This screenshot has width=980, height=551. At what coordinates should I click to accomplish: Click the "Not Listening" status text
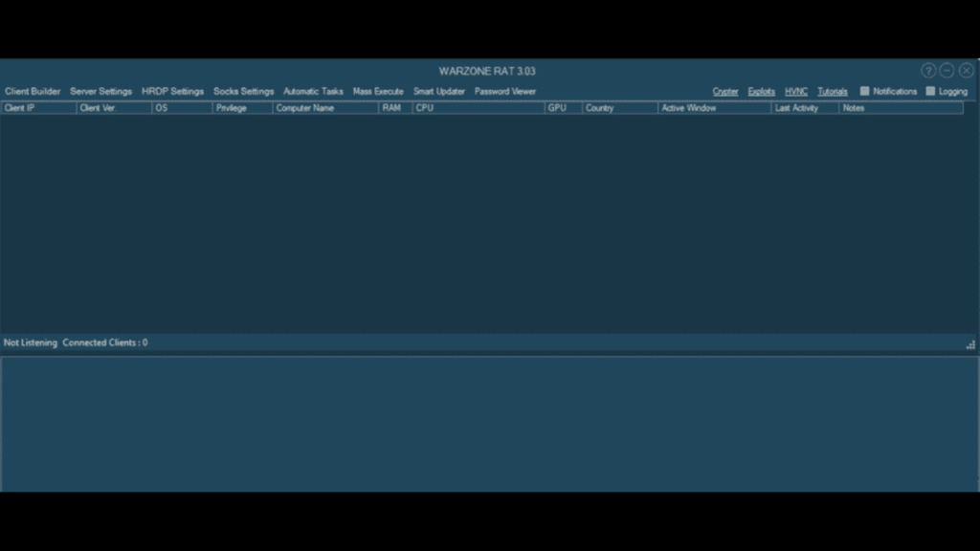tap(30, 342)
